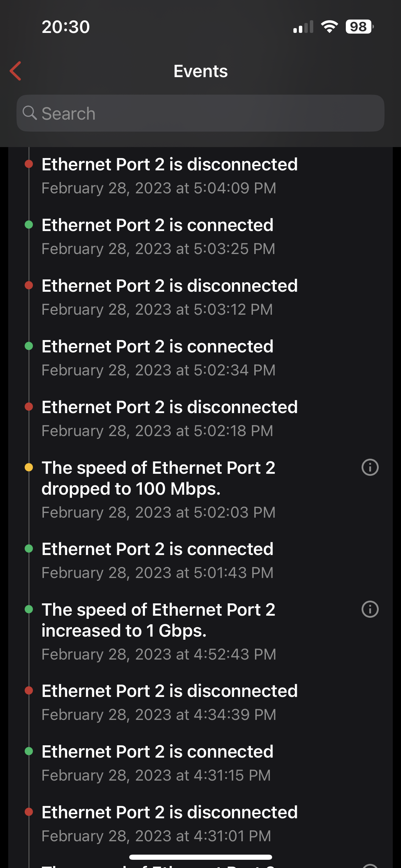Open disconnected event at 4:34:39 PM
The height and width of the screenshot is (868, 401).
point(169,702)
